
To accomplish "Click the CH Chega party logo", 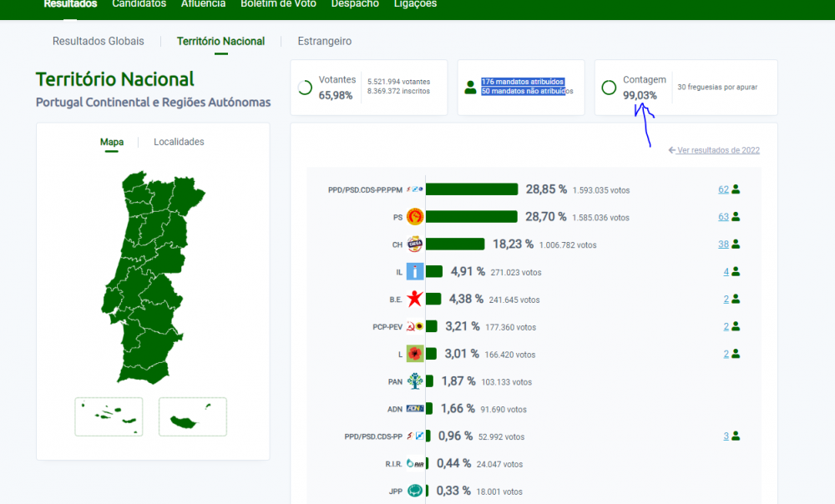I will point(415,244).
